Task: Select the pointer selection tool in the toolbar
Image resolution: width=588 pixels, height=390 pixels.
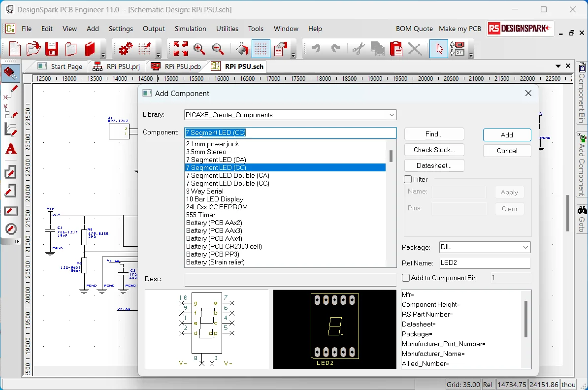Action: tap(439, 49)
